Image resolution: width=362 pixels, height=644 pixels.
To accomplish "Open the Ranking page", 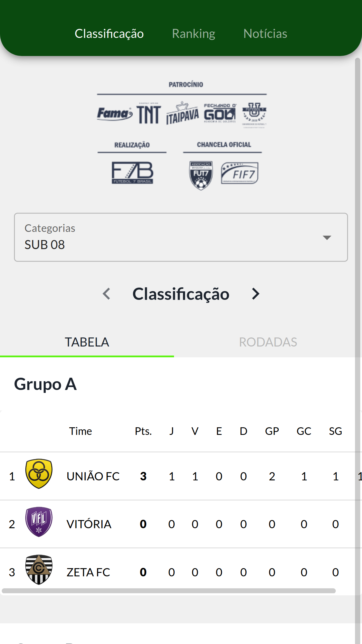I will pyautogui.click(x=194, y=34).
